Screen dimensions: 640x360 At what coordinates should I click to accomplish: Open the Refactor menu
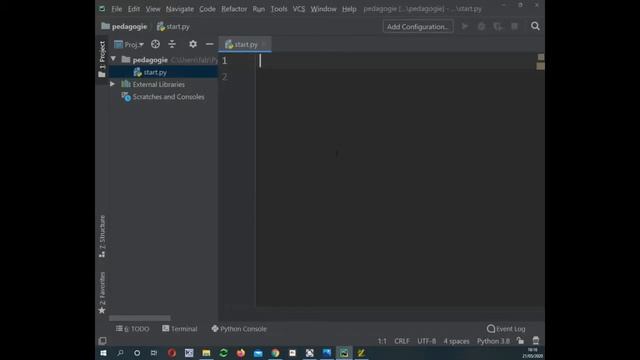pyautogui.click(x=234, y=9)
